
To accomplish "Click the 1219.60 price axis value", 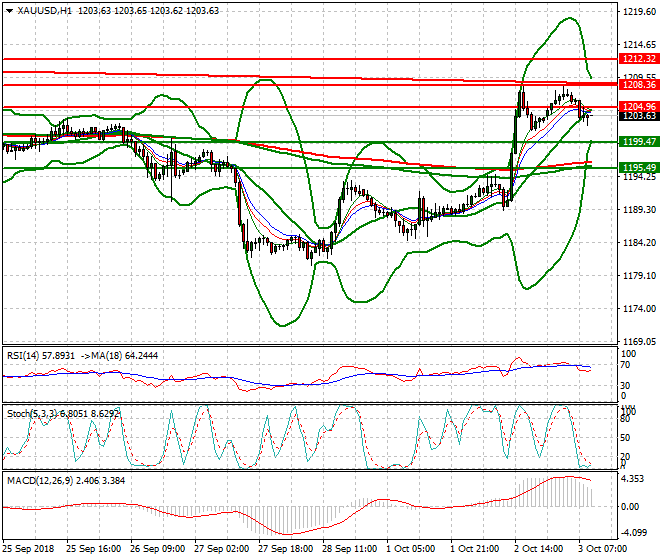I will pos(639,12).
